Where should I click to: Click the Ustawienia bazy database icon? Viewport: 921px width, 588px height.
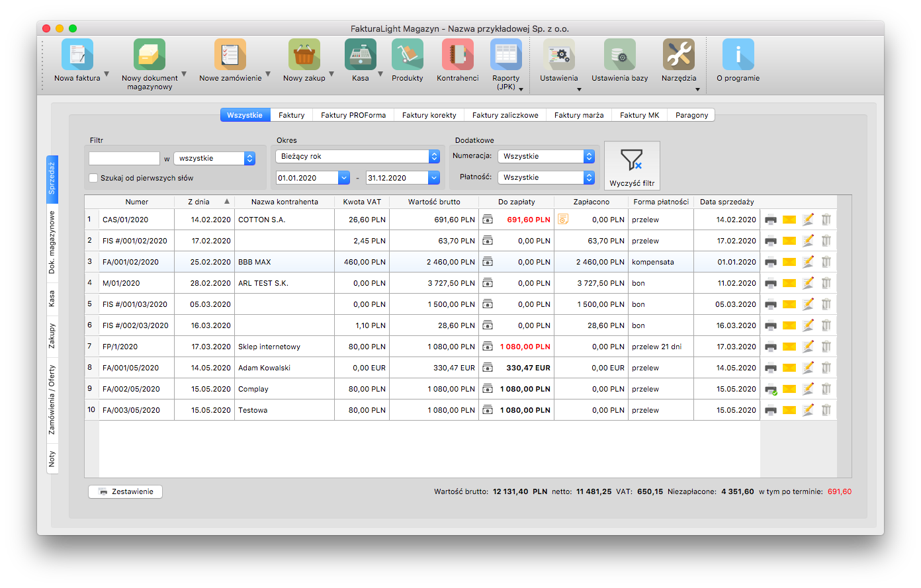tap(620, 54)
